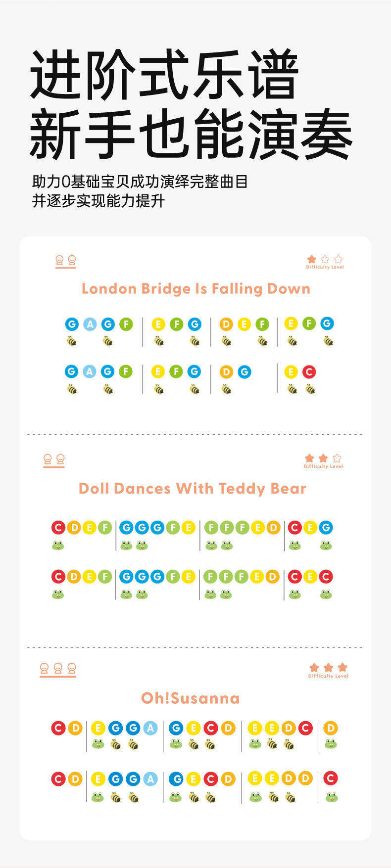Image resolution: width=391 pixels, height=868 pixels.
Task: Click the frog under Oh!Susanna's final C note
Action: click(x=331, y=797)
